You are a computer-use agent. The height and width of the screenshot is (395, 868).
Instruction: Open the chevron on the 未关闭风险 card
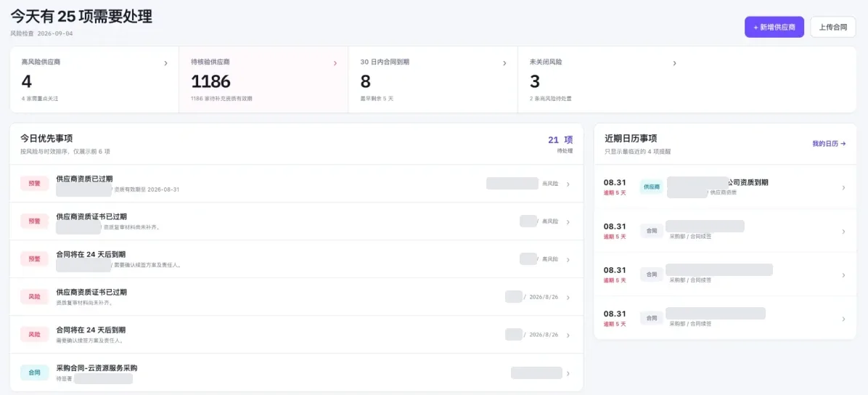tap(674, 63)
